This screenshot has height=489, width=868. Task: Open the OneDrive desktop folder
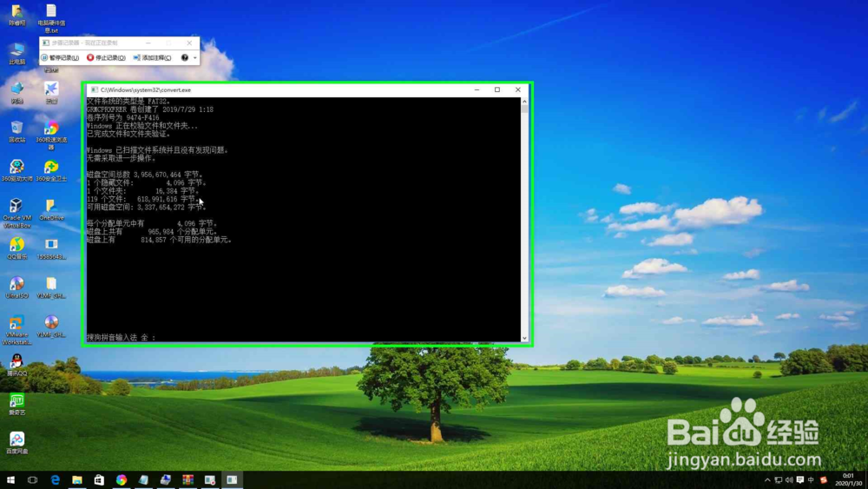point(51,210)
